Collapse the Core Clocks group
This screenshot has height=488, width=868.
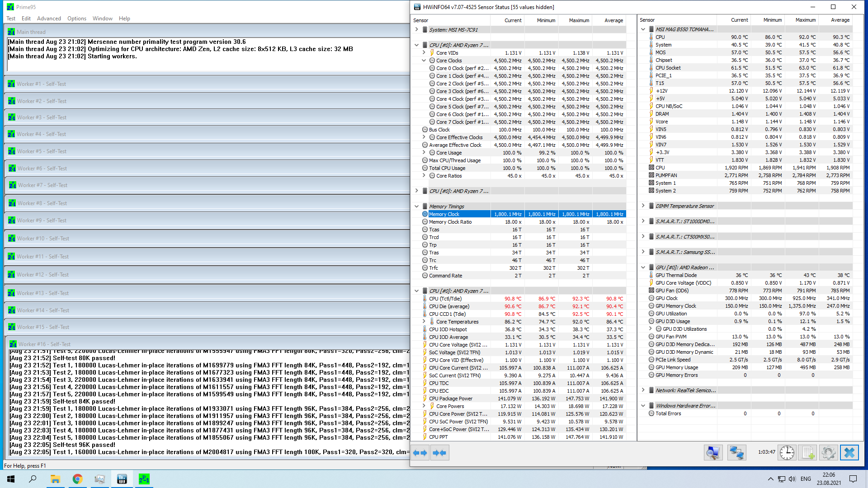(424, 61)
